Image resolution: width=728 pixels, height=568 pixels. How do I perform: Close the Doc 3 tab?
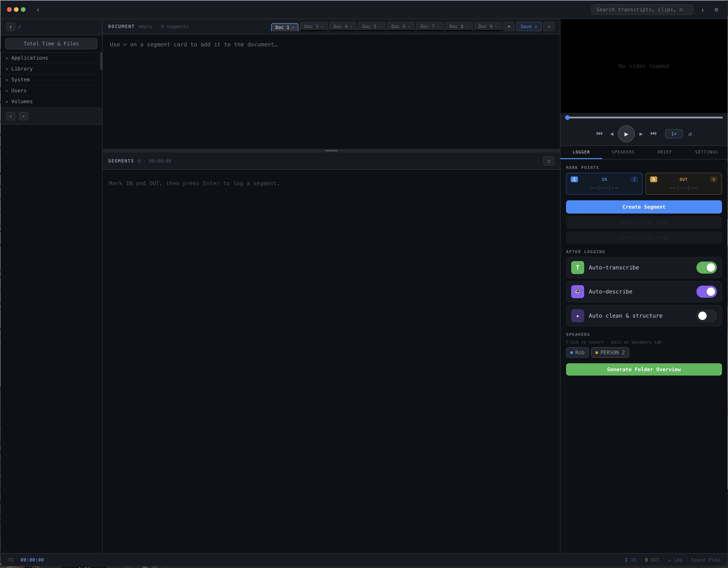coord(322,27)
